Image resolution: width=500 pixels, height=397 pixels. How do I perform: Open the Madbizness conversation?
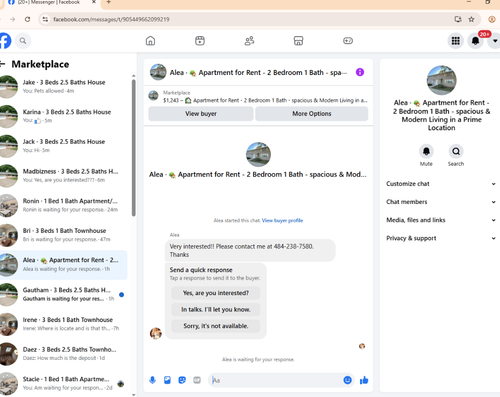pyautogui.click(x=64, y=176)
